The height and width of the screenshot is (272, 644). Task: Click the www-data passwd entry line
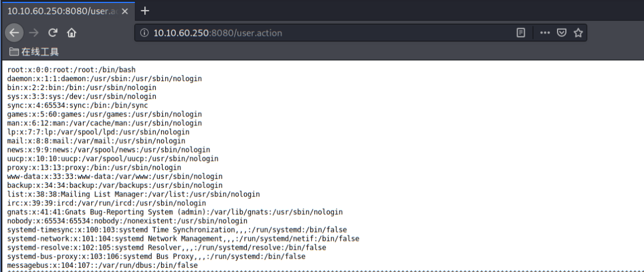click(x=115, y=177)
